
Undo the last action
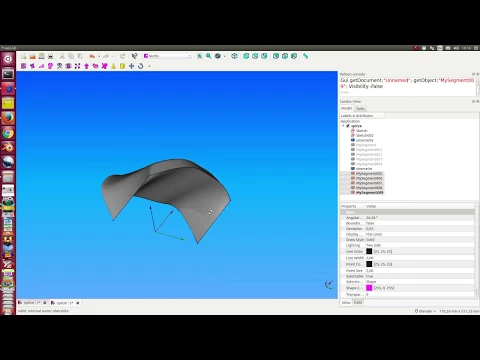pos(92,56)
